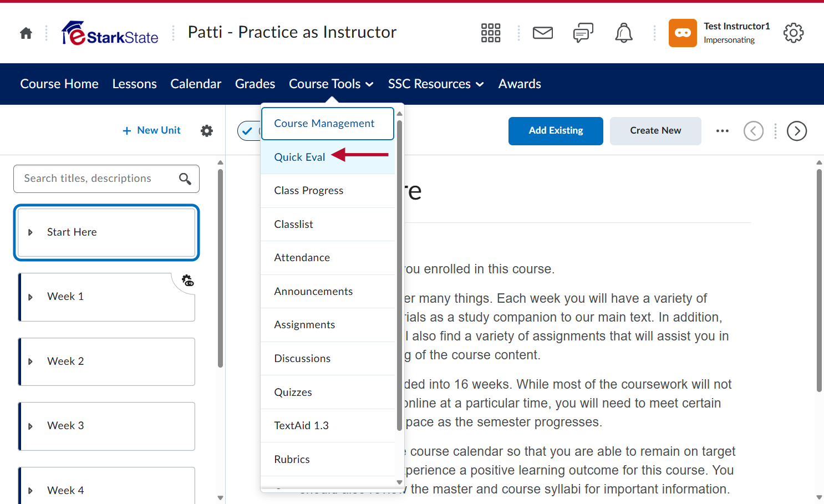The height and width of the screenshot is (504, 824).
Task: Select Course Management menu item
Action: click(328, 124)
